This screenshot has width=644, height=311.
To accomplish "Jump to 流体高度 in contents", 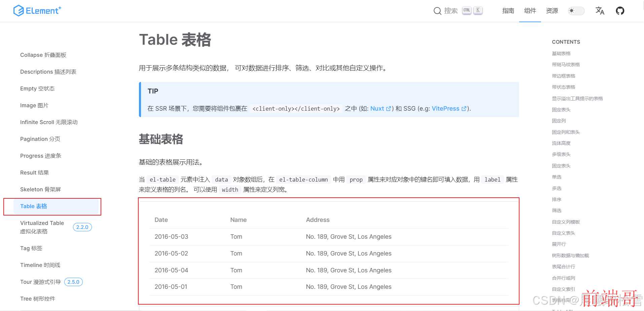I will click(561, 143).
